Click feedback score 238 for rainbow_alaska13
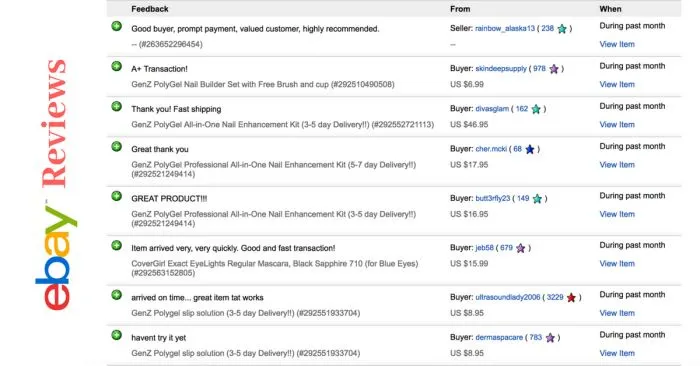Screen dimensions: 700x366 tap(548, 29)
